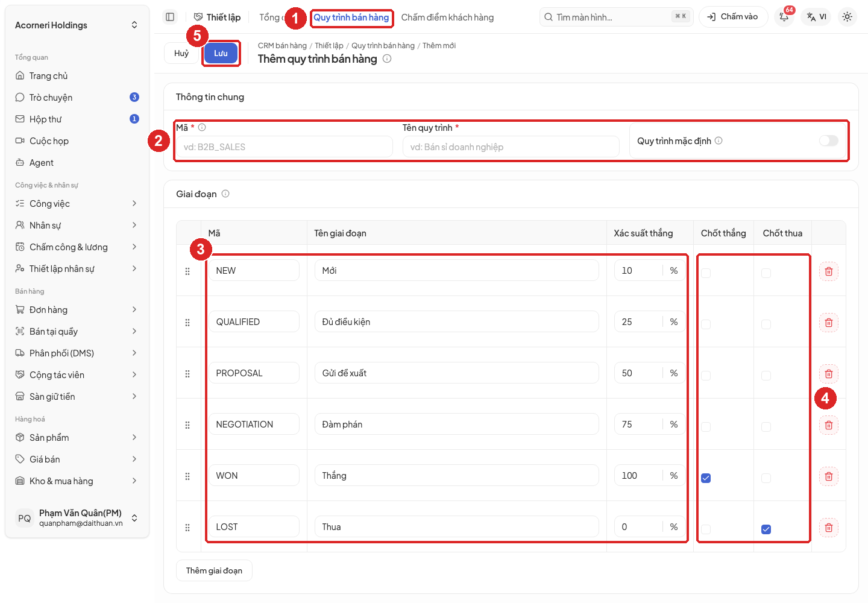This screenshot has height=603, width=868.
Task: Open the Acorneri Holdings company switcher
Action: click(77, 25)
